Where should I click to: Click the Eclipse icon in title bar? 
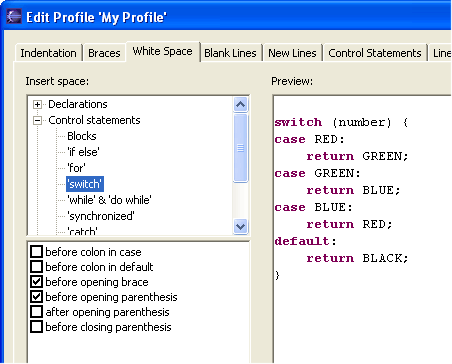[x=14, y=17]
